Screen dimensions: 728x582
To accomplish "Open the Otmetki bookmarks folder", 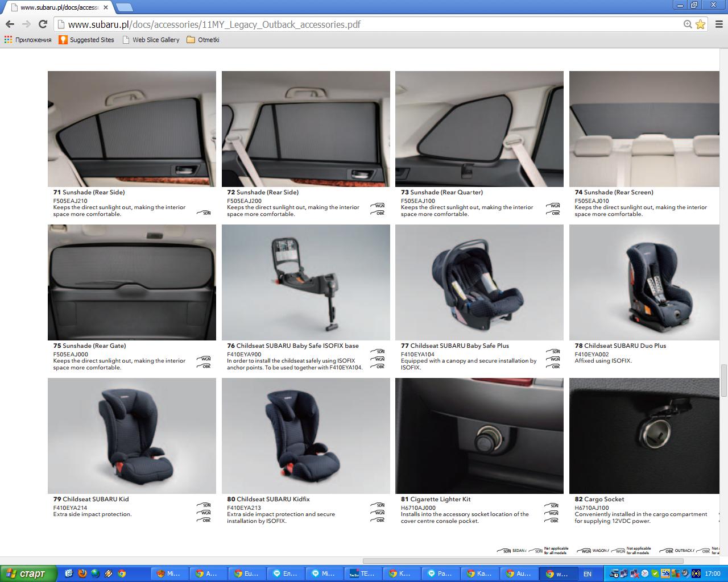I will click(x=203, y=40).
